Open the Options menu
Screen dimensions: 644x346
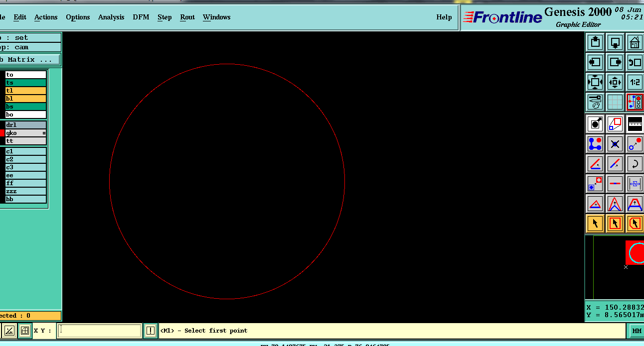[x=78, y=17]
